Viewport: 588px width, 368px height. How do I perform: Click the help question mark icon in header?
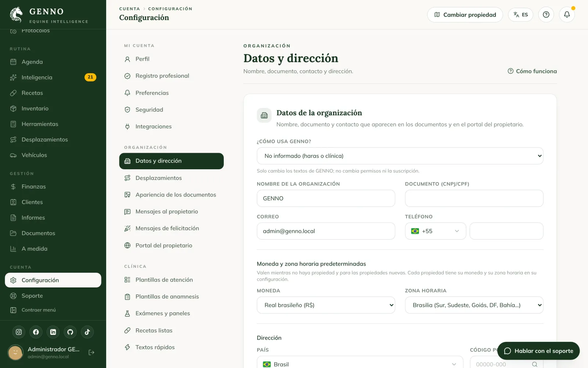pyautogui.click(x=546, y=15)
